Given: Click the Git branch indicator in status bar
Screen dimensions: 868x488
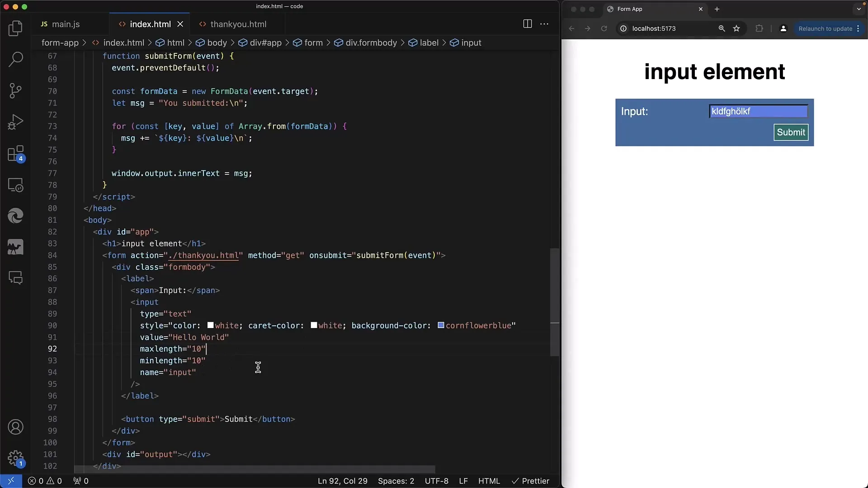Looking at the screenshot, I should point(10,481).
